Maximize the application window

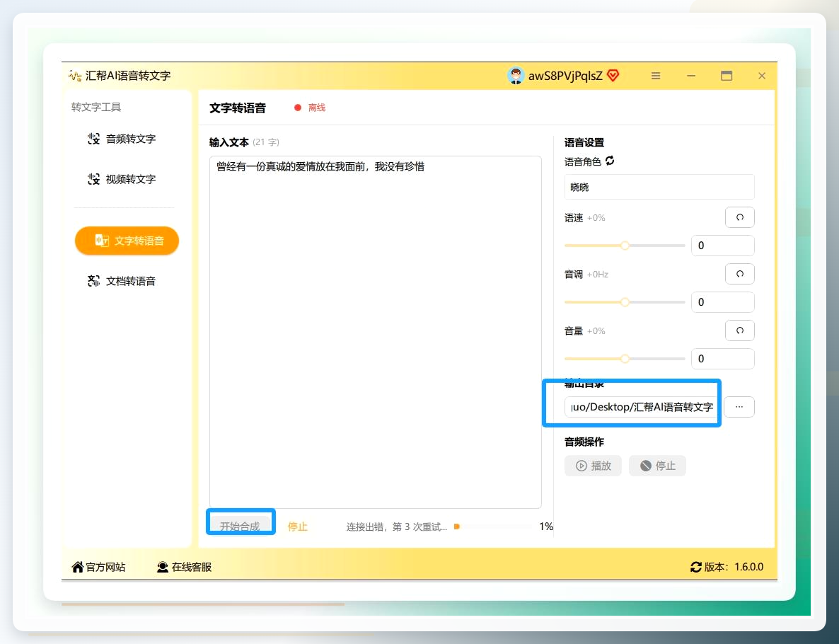coord(726,76)
